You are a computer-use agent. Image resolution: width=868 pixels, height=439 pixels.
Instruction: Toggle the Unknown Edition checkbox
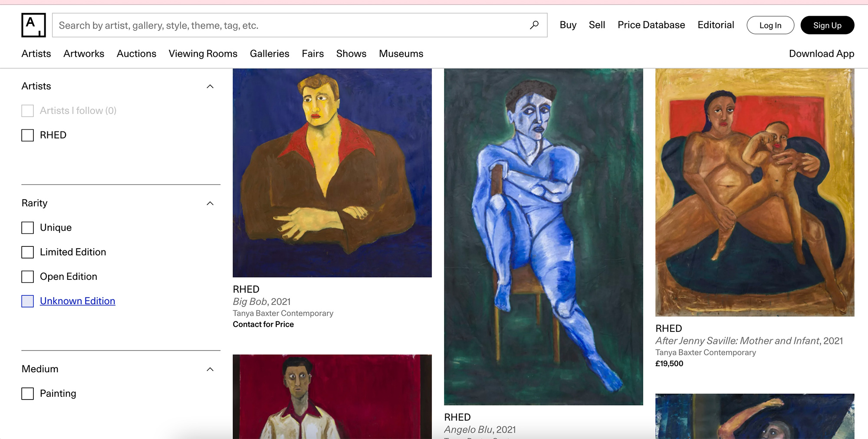coord(28,301)
